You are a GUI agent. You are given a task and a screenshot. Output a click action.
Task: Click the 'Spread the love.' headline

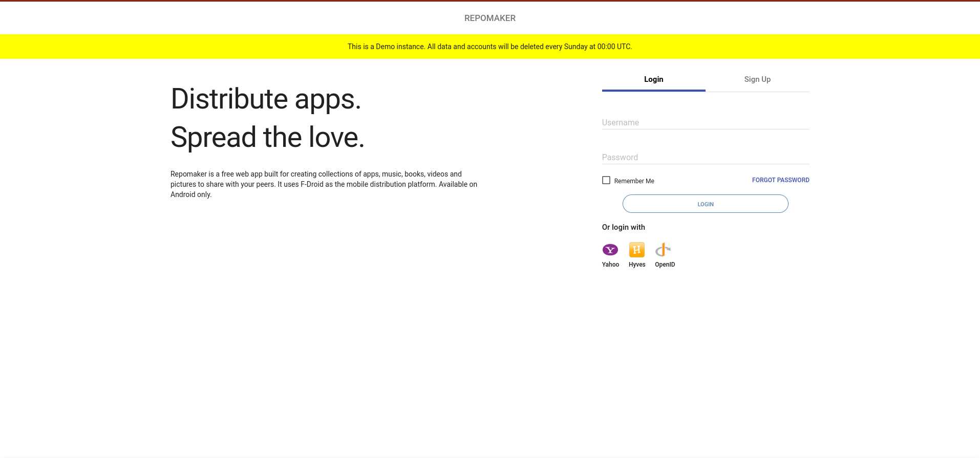(x=267, y=137)
